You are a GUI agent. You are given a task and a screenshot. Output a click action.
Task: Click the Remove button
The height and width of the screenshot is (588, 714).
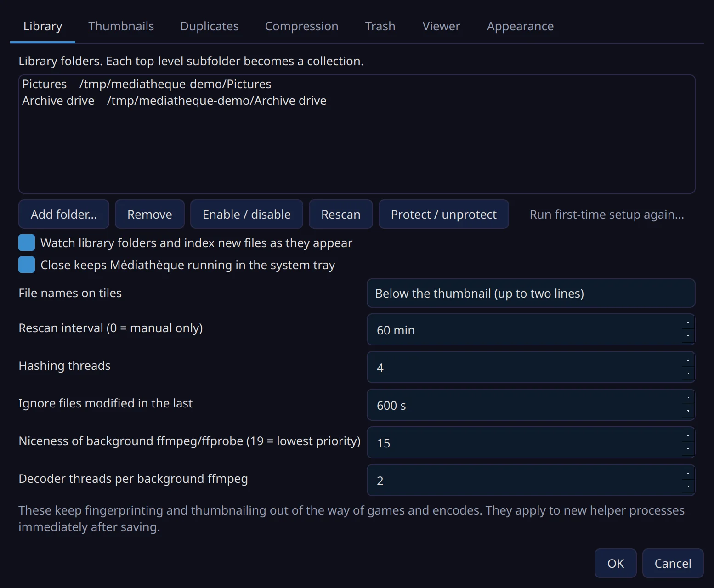tap(150, 214)
